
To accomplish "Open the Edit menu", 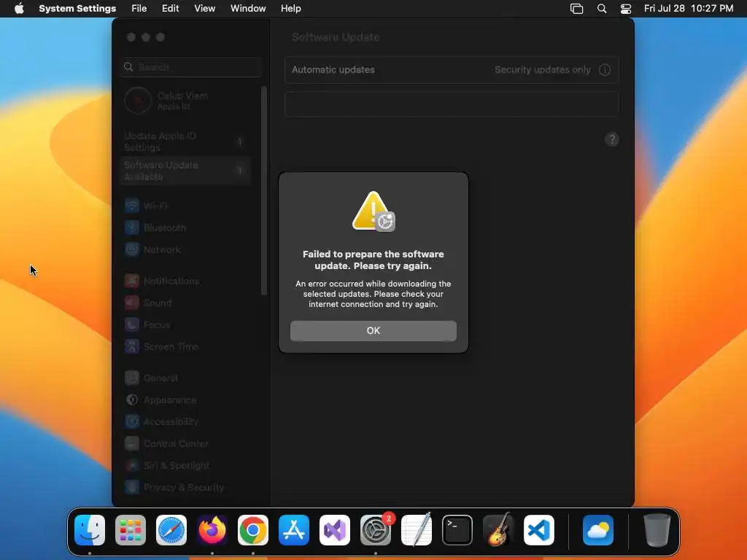I will 170,9.
